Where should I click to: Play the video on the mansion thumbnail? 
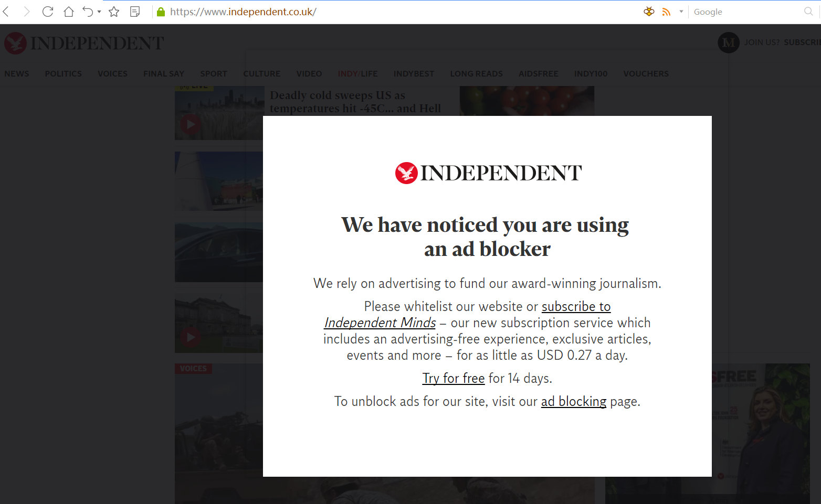[190, 337]
